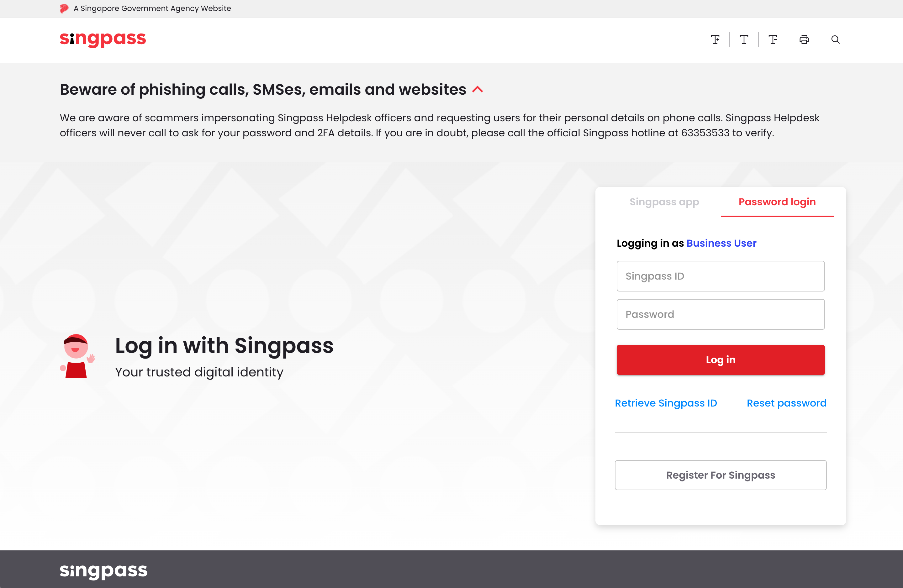
Task: Open Reset password link
Action: (x=787, y=403)
